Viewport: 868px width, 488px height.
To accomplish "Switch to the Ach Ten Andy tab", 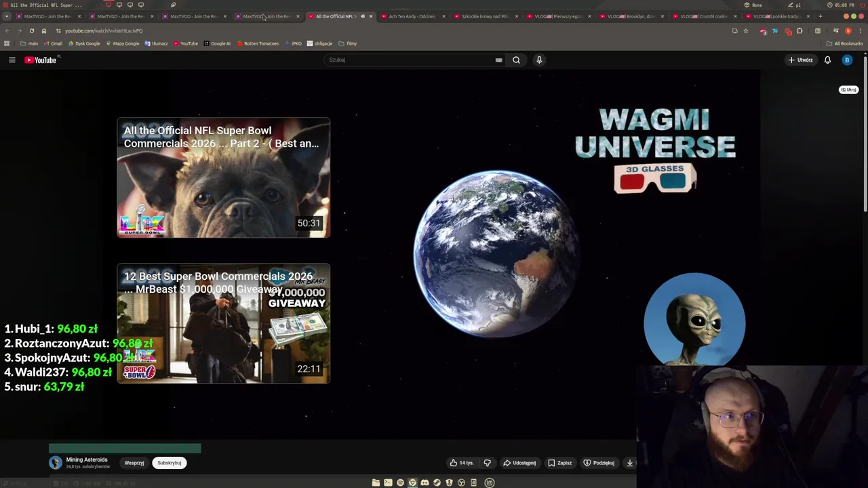I will (412, 16).
